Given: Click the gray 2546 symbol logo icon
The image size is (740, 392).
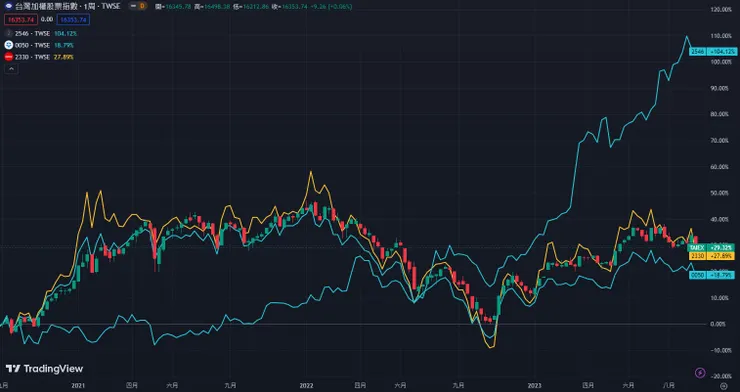Looking at the screenshot, I should click(x=8, y=33).
